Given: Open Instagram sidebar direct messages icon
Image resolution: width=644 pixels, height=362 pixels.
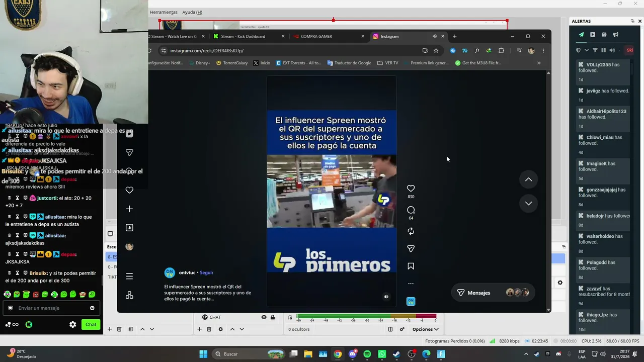Looking at the screenshot, I should (x=129, y=152).
